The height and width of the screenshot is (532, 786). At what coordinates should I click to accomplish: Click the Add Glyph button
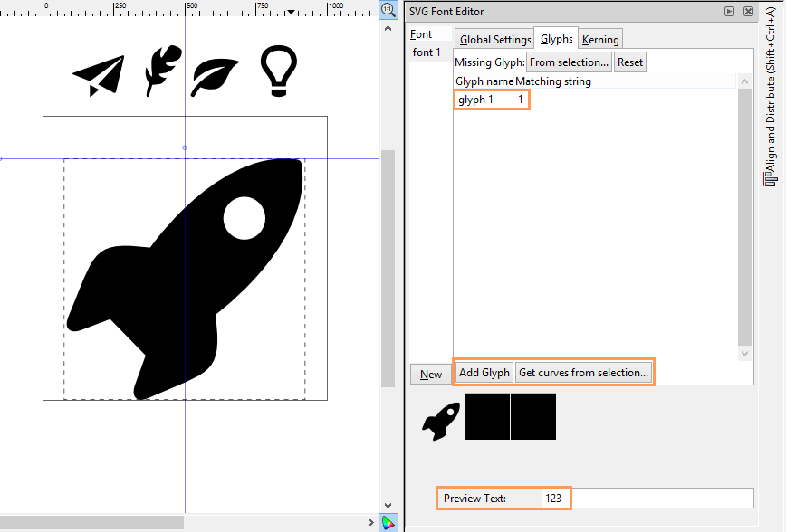pyautogui.click(x=484, y=372)
